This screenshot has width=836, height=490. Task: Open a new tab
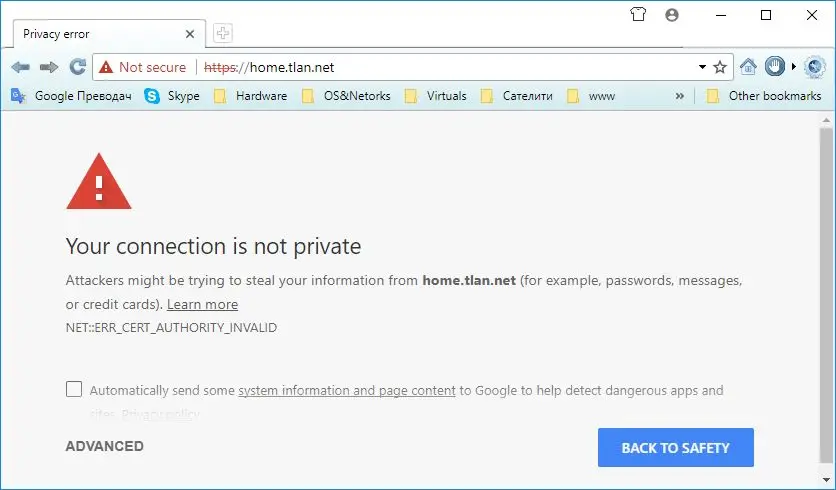(x=223, y=34)
